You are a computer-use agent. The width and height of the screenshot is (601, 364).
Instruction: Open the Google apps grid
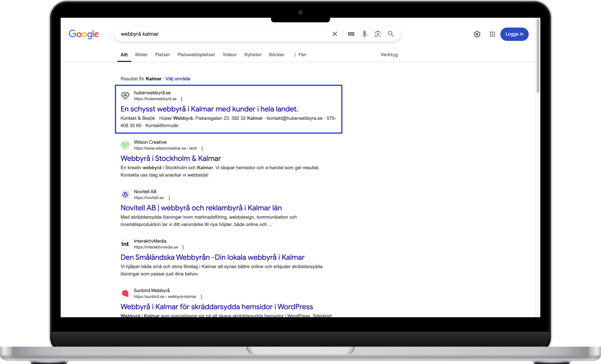coord(492,34)
